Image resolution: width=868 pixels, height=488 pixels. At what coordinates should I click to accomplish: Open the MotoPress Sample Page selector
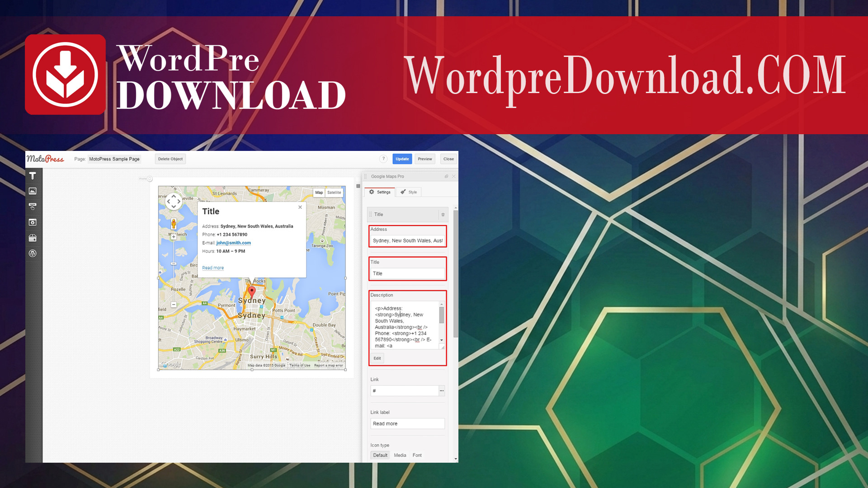pos(114,159)
